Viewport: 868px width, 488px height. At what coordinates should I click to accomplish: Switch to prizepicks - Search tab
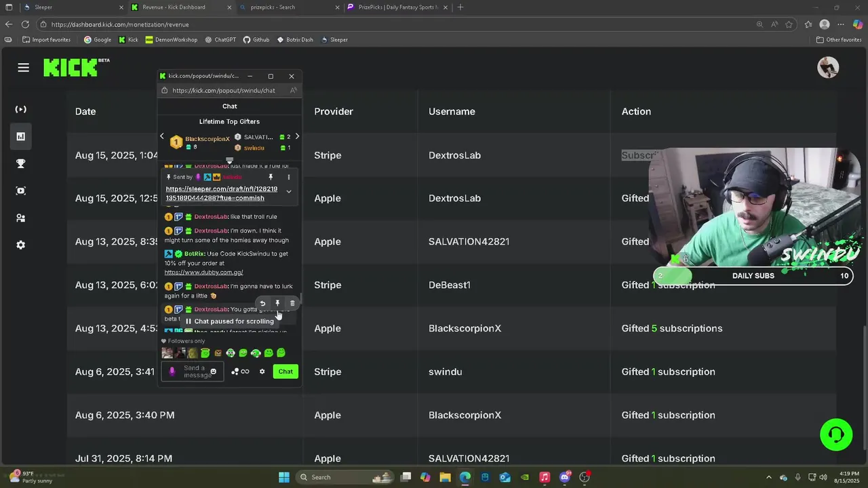[290, 7]
